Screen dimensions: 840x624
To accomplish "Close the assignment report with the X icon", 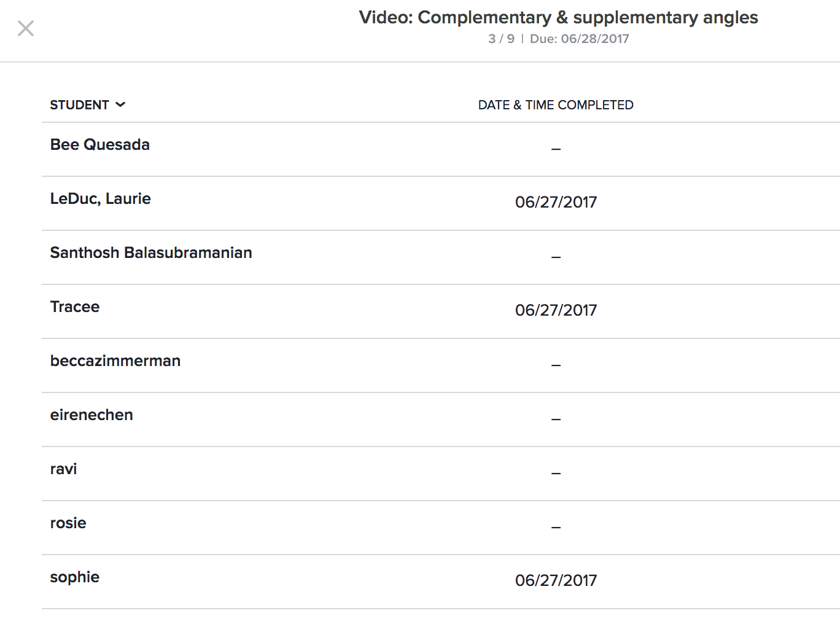I will click(x=26, y=28).
